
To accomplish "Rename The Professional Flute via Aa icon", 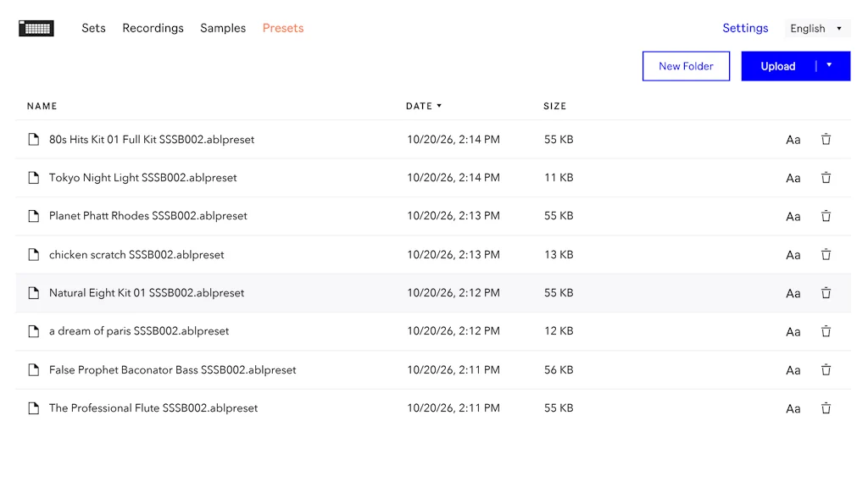I will [x=793, y=408].
